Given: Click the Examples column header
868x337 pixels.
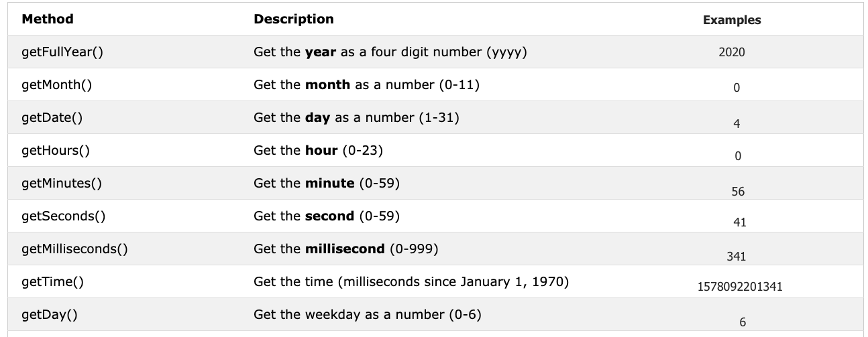Looking at the screenshot, I should 732,20.
